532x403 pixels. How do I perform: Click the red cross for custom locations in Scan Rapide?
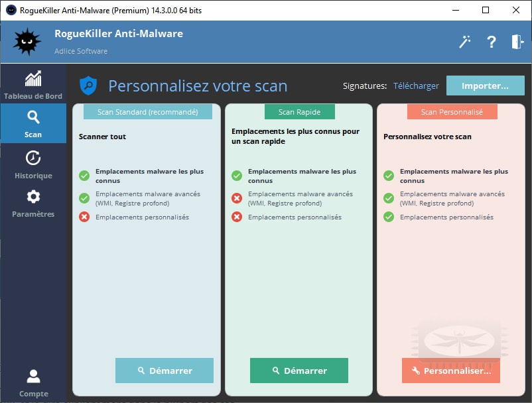click(237, 217)
